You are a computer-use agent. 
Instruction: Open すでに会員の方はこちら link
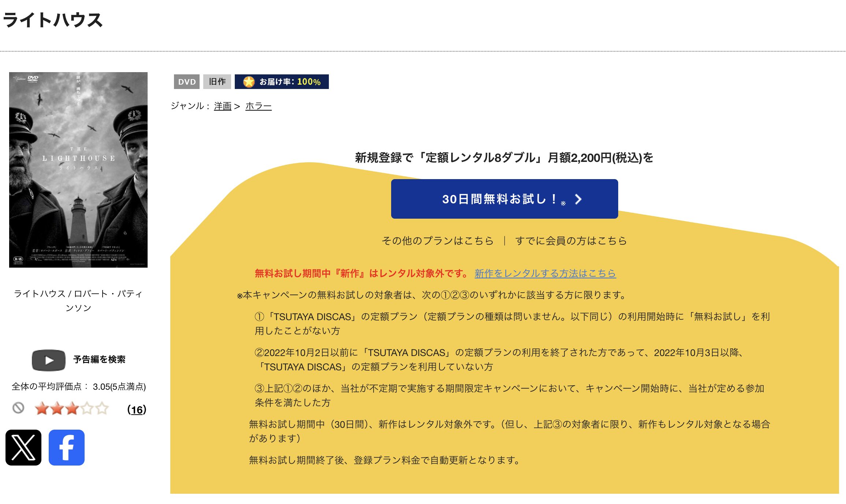[571, 241]
